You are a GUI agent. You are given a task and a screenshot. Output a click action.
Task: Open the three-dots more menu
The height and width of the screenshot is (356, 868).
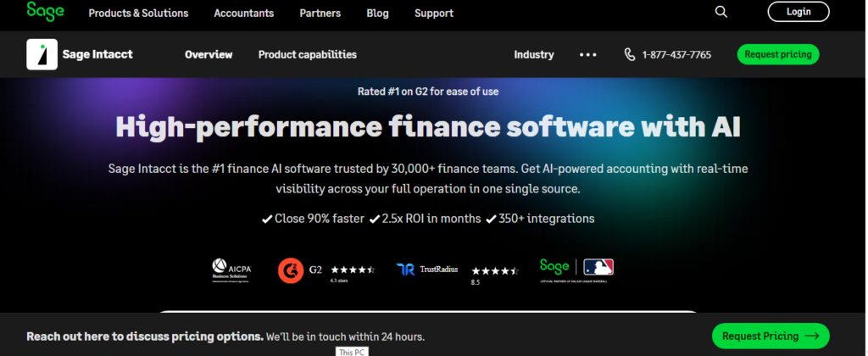588,54
